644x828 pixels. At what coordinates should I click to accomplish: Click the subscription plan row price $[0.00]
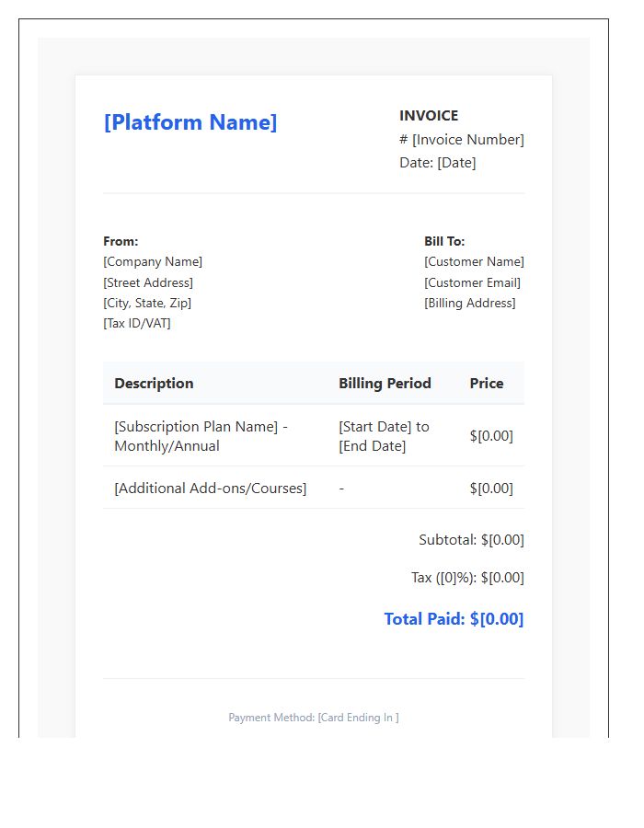(491, 436)
